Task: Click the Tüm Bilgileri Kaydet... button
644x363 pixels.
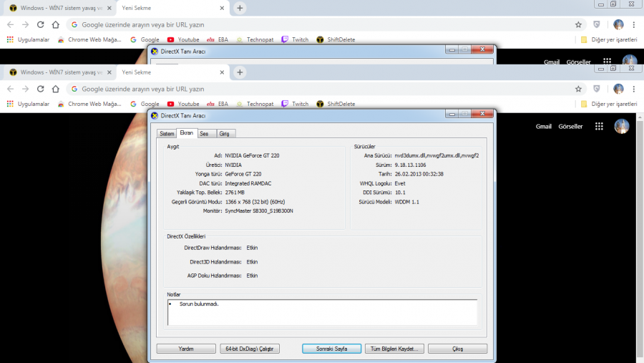Action: [394, 349]
